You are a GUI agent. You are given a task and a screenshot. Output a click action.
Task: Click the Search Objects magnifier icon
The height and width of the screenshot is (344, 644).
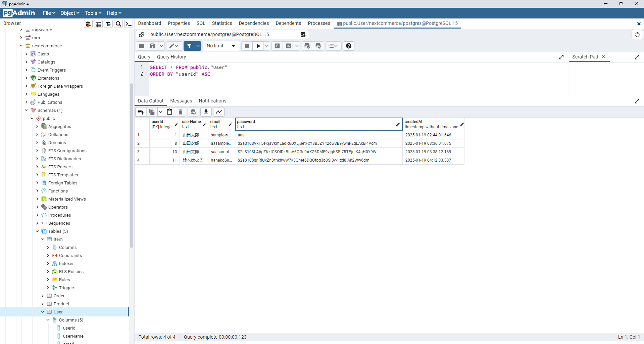tap(118, 24)
